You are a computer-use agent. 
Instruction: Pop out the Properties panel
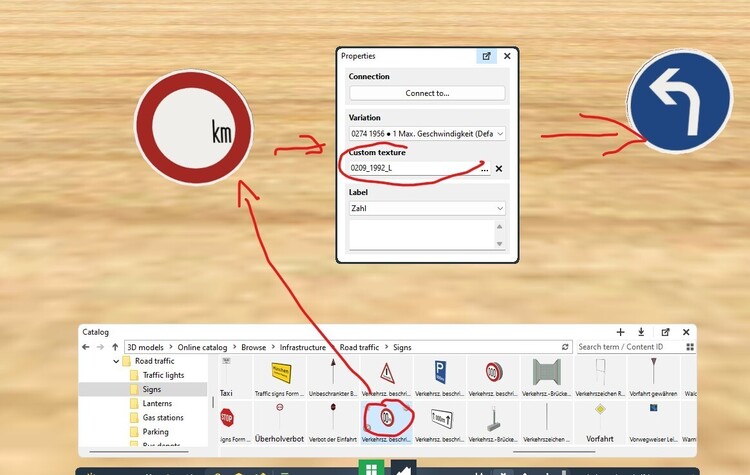pos(487,57)
